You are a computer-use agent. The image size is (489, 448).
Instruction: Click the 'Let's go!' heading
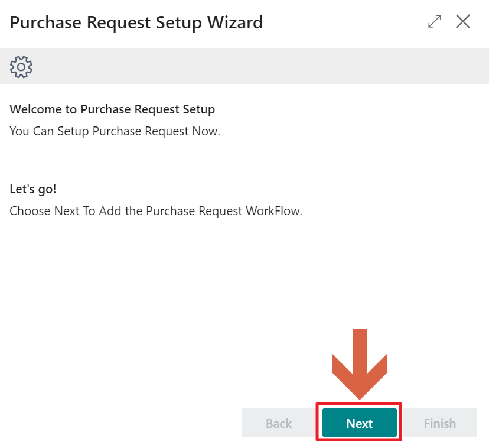(x=33, y=189)
